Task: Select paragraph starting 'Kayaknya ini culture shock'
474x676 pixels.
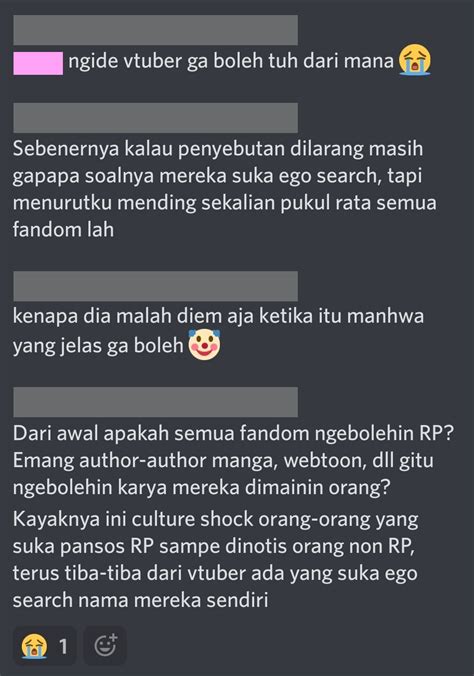Action: (216, 559)
